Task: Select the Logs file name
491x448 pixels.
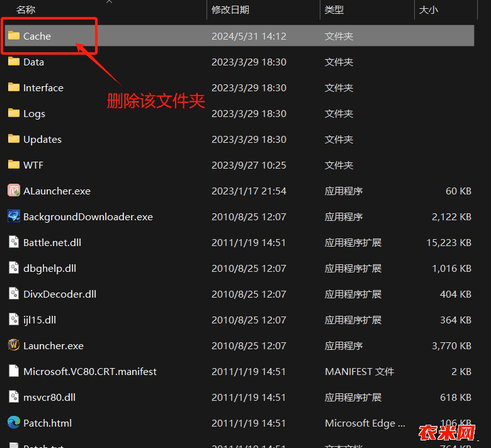Action: (34, 114)
